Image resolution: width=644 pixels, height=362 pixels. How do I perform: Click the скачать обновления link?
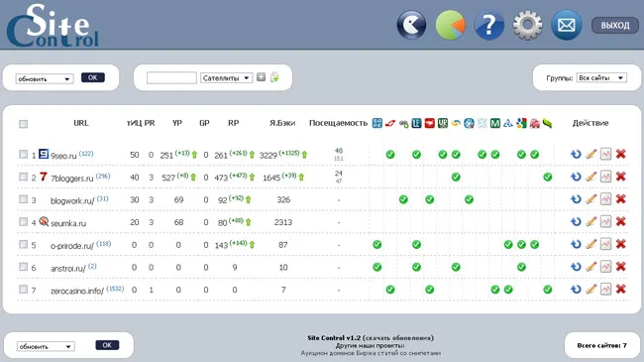[x=399, y=338]
